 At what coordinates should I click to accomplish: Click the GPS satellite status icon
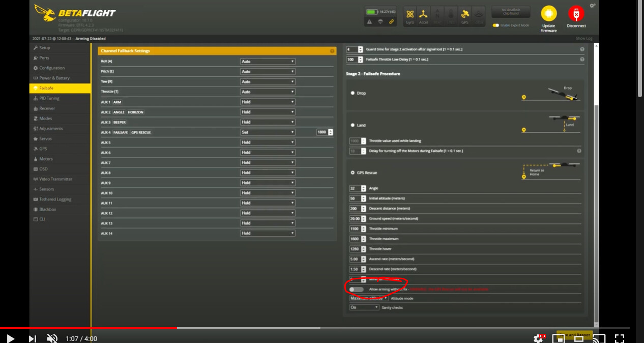(464, 15)
